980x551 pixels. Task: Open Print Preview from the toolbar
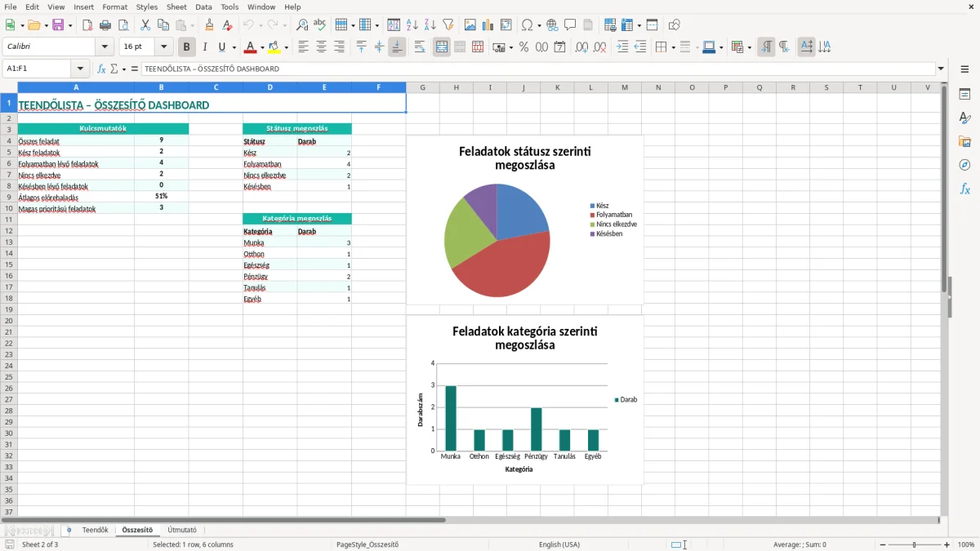coord(123,25)
